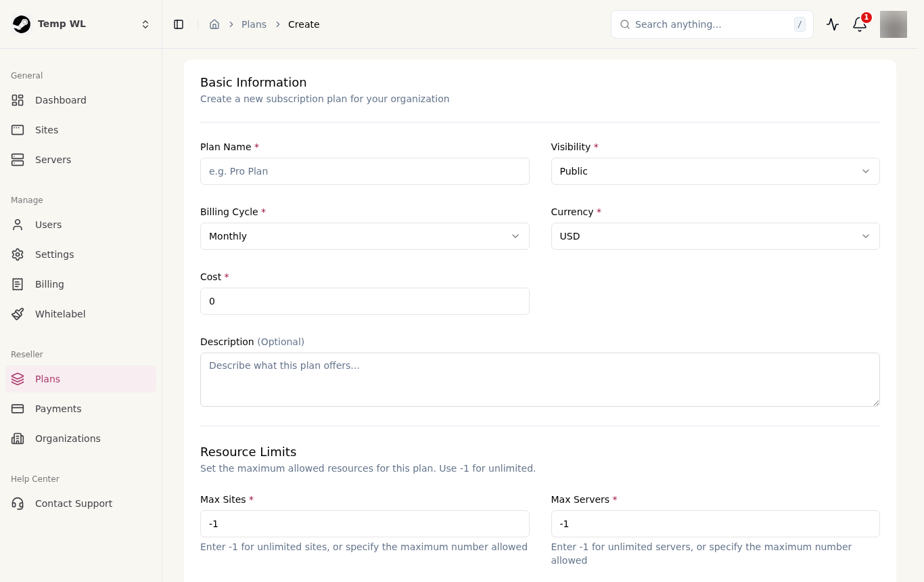Click into the Description textarea
The image size is (924, 582).
pyautogui.click(x=540, y=380)
